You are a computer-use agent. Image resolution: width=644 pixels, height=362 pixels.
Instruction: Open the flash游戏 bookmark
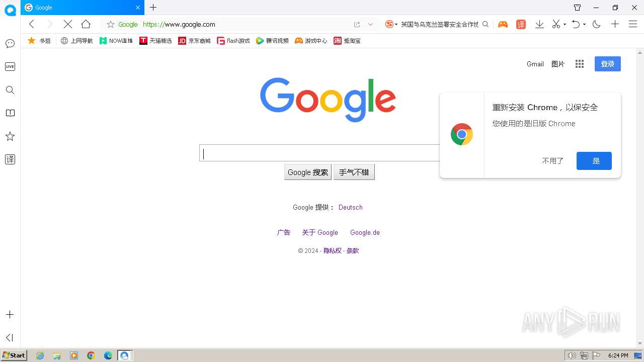pyautogui.click(x=233, y=41)
